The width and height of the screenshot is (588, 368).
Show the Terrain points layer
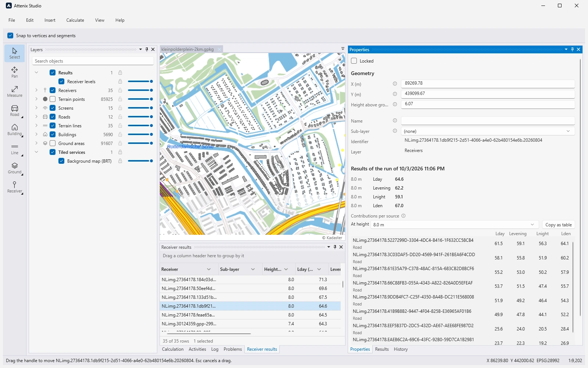pos(53,99)
